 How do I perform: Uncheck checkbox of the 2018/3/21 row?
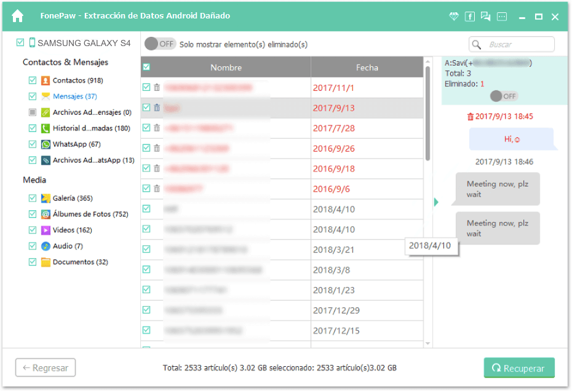[x=146, y=249]
